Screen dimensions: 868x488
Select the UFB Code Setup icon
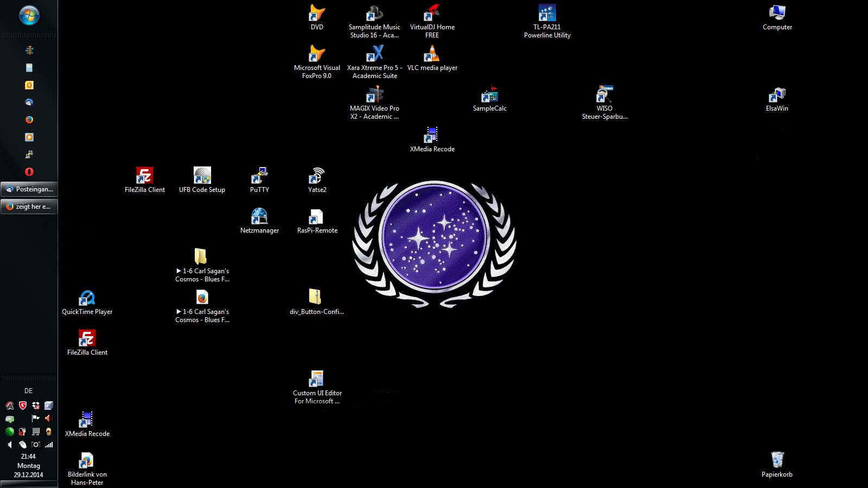tap(202, 180)
